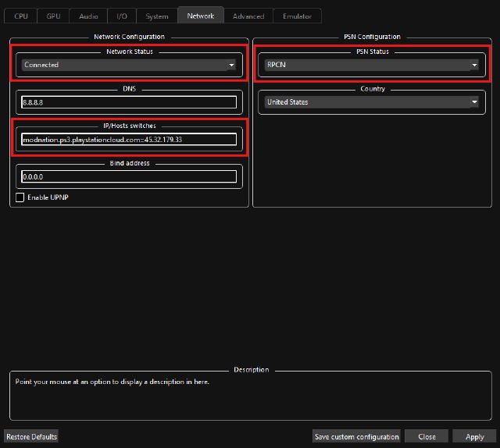Image resolution: width=500 pixels, height=448 pixels.
Task: Open the PSN Status dropdown
Action: [371, 65]
